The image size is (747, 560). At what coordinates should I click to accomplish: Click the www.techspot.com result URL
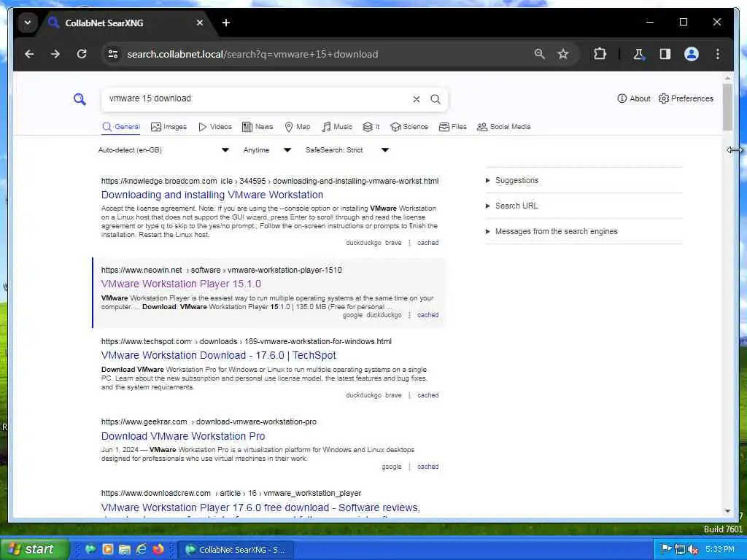(247, 341)
